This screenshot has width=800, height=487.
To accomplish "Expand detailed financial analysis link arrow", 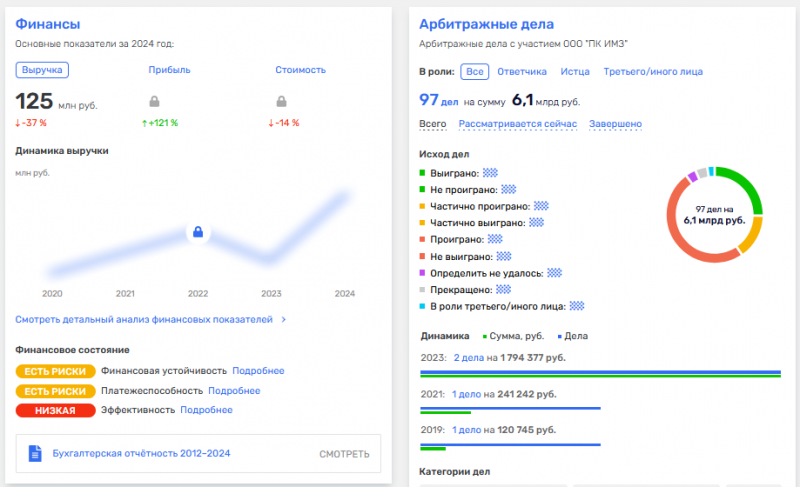I will (283, 320).
